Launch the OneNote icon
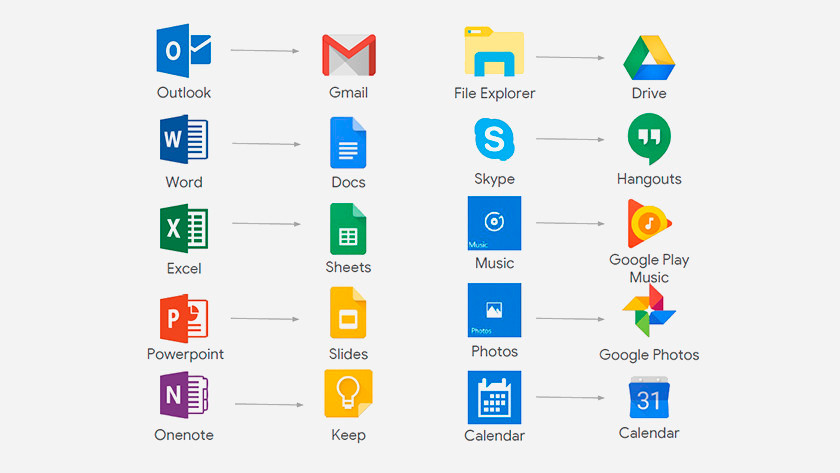Viewport: 840px width, 473px height. (x=183, y=396)
